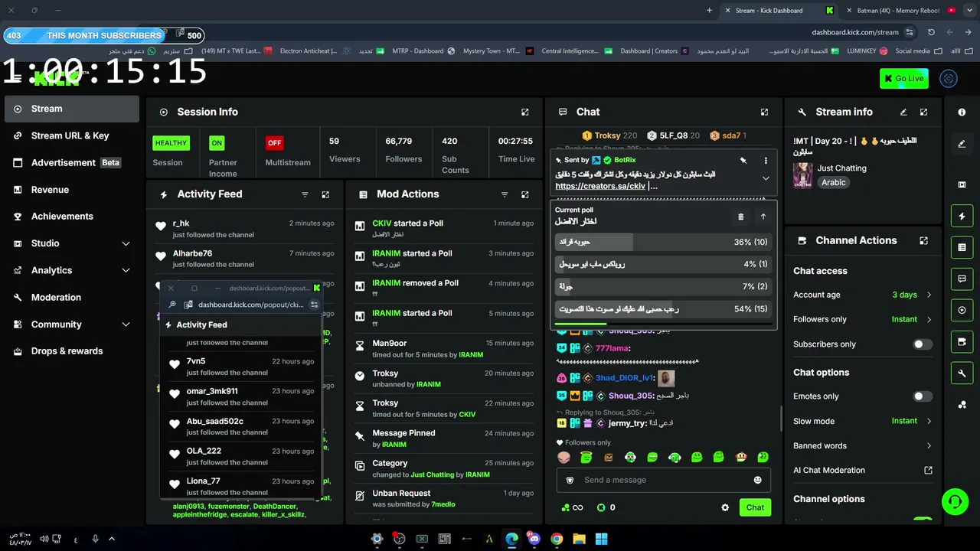Pop out the Session Info panel

pos(524,112)
